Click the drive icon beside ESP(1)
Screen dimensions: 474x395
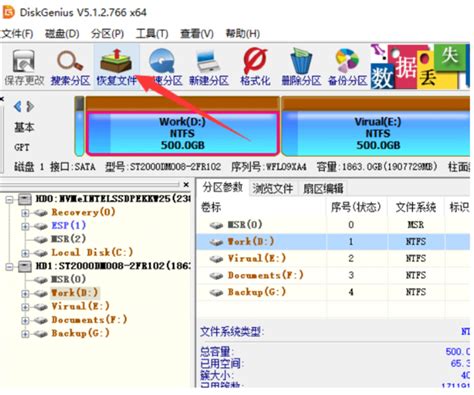pos(41,226)
